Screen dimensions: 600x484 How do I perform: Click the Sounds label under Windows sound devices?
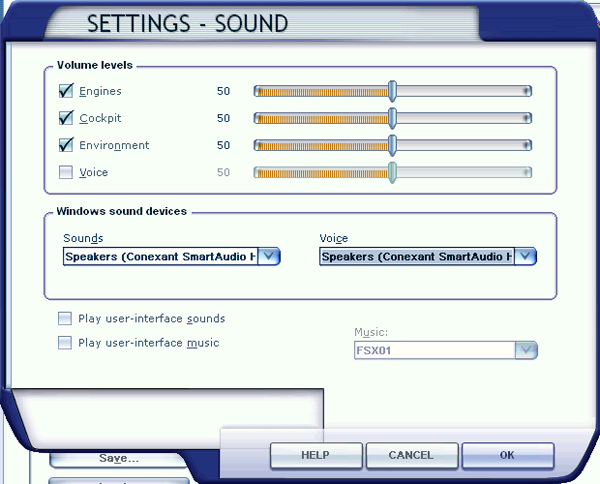pos(83,238)
